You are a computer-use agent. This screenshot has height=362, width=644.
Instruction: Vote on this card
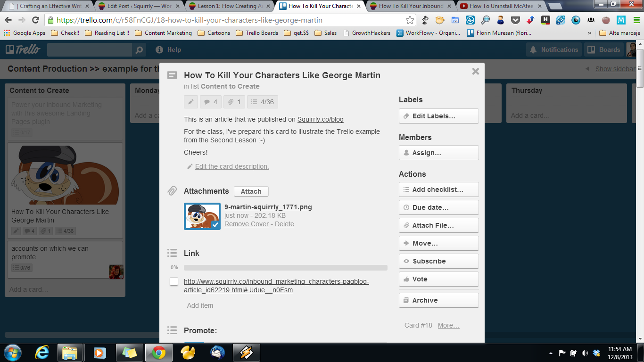point(438,279)
